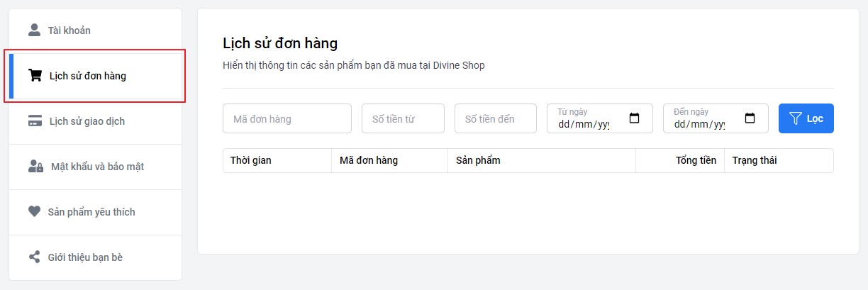Focus the Số tiền đến input field
The image size is (868, 290).
click(x=496, y=118)
